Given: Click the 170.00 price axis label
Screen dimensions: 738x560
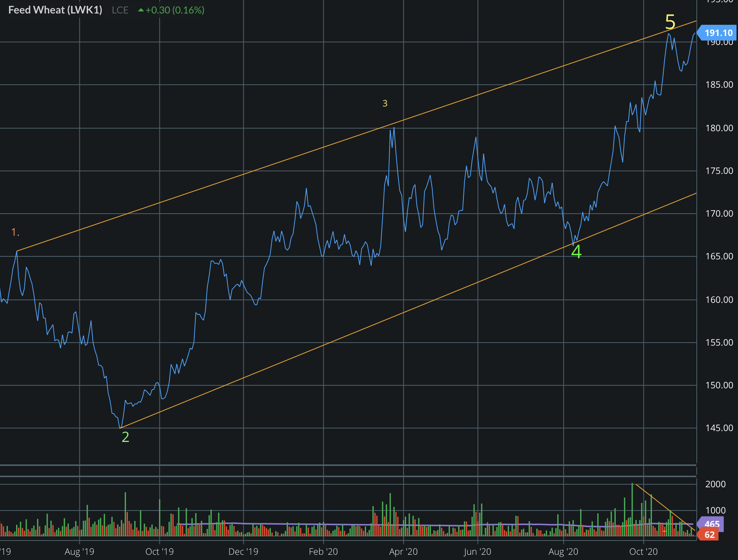Looking at the screenshot, I should [719, 214].
